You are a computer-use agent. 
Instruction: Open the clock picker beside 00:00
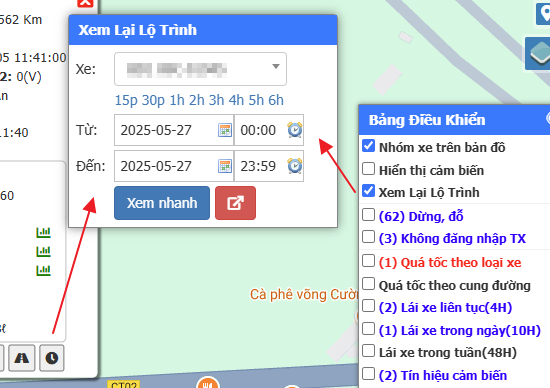(x=295, y=130)
